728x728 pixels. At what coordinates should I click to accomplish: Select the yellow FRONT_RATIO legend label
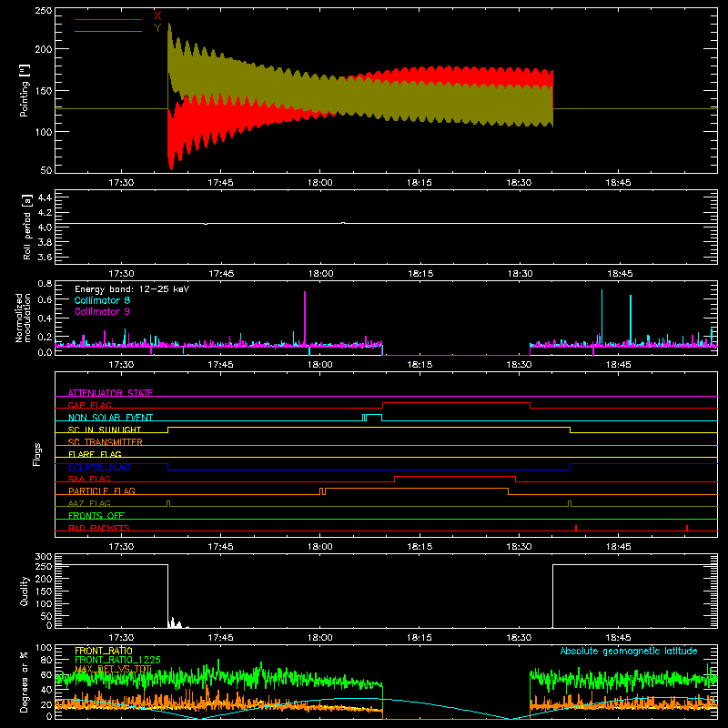click(104, 651)
